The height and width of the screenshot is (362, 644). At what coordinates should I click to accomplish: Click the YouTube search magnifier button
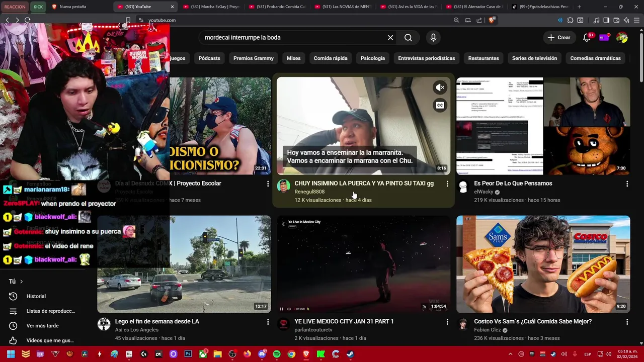point(408,38)
